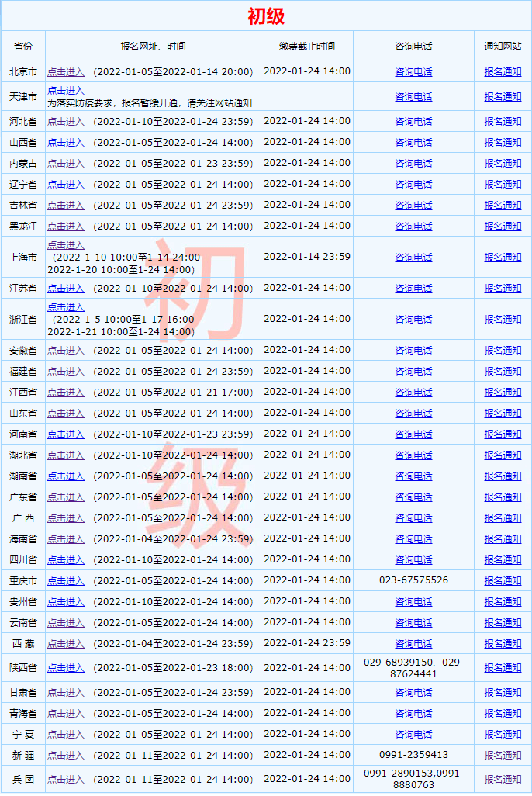Open 点击进入 link for 天津市
Viewport: 532px width, 796px height.
(65, 90)
